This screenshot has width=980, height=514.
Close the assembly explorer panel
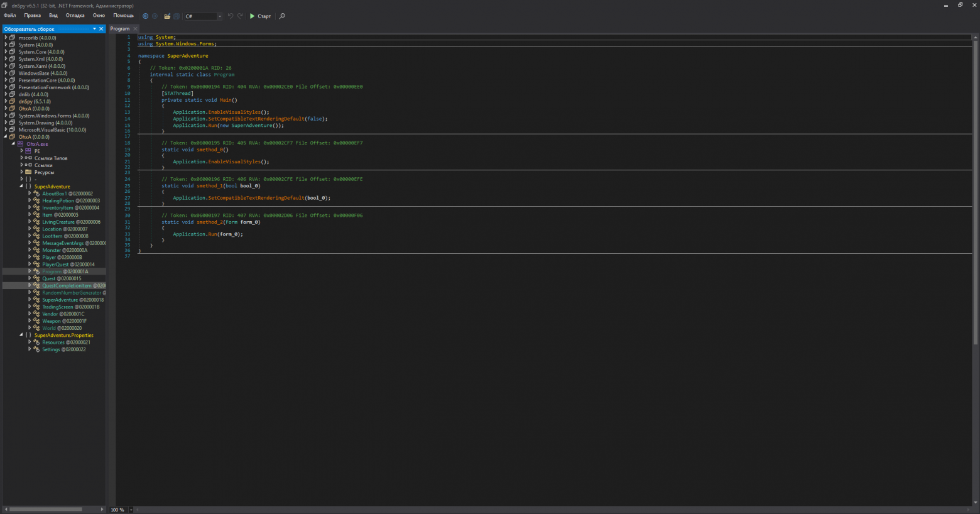(101, 29)
